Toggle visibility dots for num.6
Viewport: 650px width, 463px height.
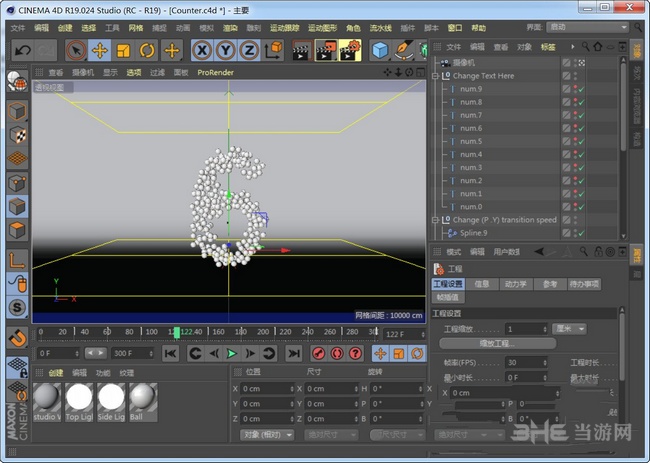pyautogui.click(x=575, y=128)
